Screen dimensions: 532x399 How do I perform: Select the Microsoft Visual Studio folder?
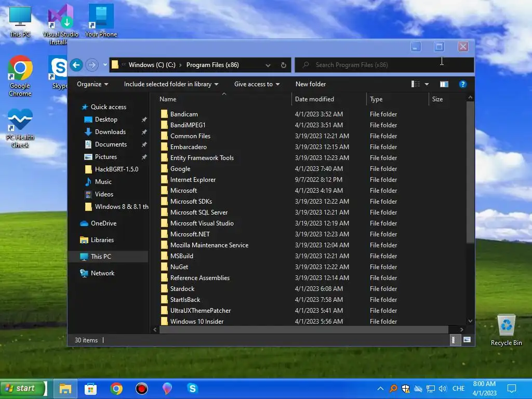click(202, 223)
